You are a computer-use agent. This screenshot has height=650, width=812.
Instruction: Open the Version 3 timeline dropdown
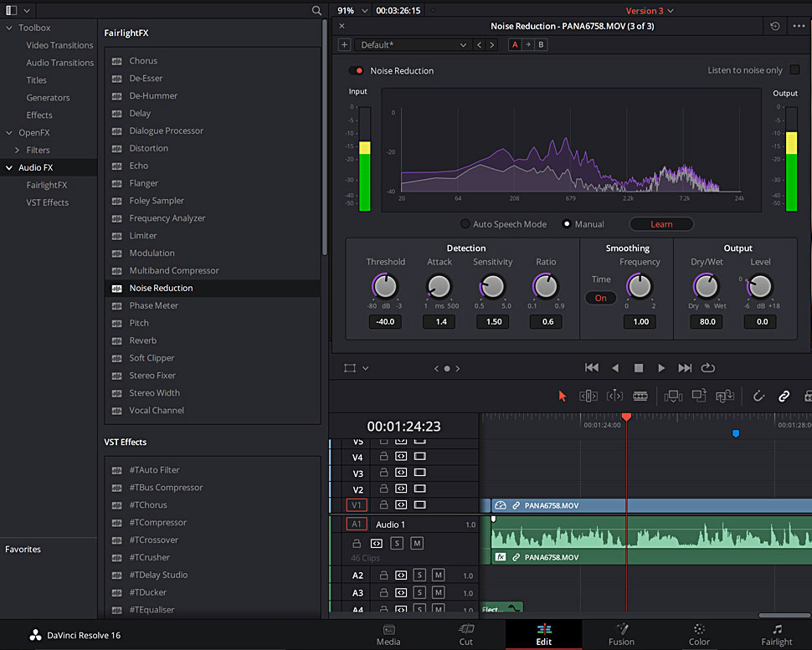tap(650, 10)
